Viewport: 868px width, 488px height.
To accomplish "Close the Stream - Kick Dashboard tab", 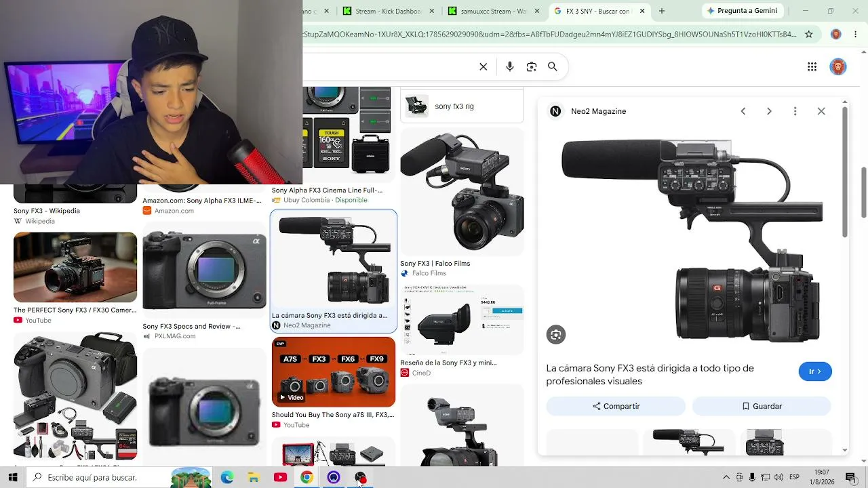I will [x=432, y=11].
